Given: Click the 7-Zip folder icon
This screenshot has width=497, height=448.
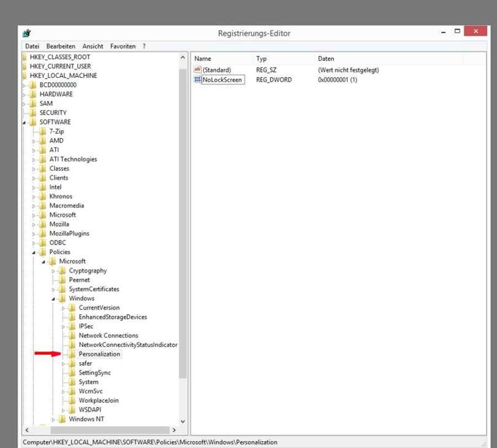Looking at the screenshot, I should click(43, 131).
